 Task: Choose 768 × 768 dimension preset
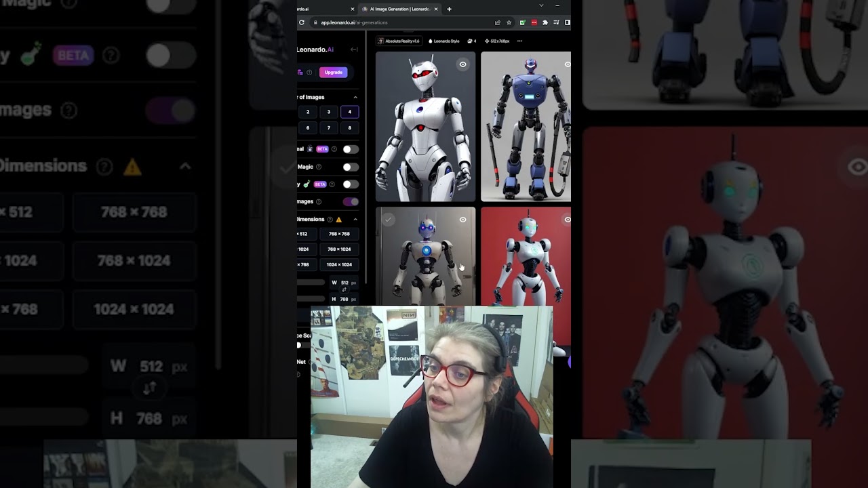[339, 234]
